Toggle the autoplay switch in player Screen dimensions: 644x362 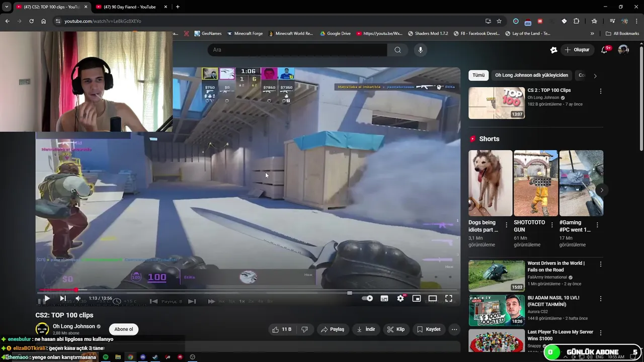(367, 298)
